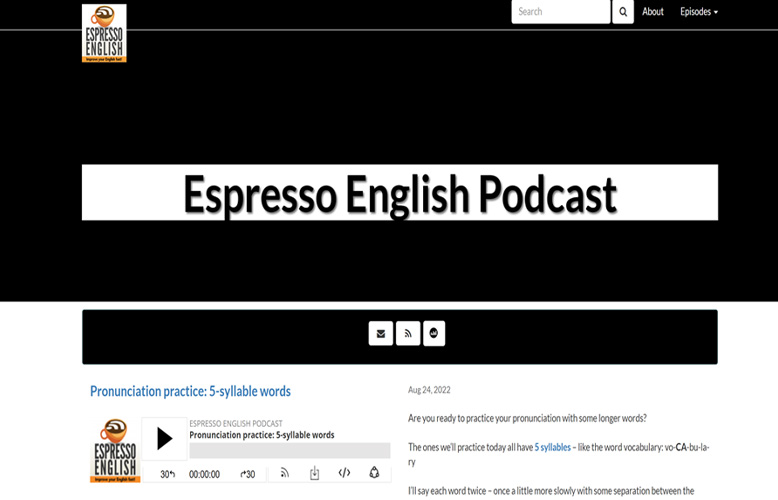Open the embed code icon in player
This screenshot has height=500, width=778.
tap(344, 473)
